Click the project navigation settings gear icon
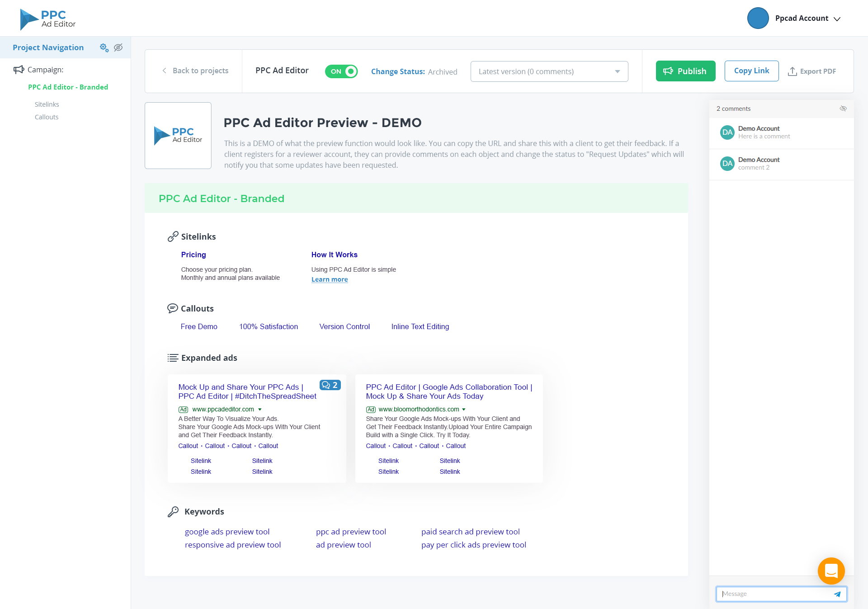Screen dimensions: 868x609 point(104,47)
